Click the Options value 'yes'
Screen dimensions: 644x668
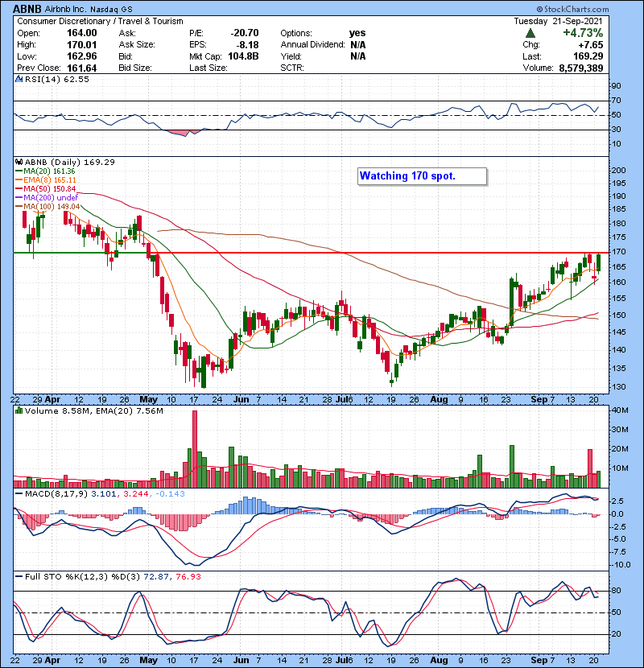[x=357, y=33]
